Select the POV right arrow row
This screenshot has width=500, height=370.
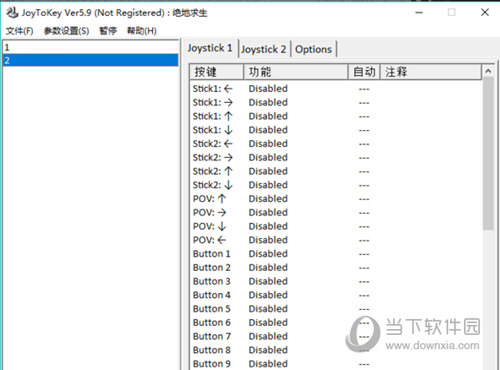coord(336,212)
